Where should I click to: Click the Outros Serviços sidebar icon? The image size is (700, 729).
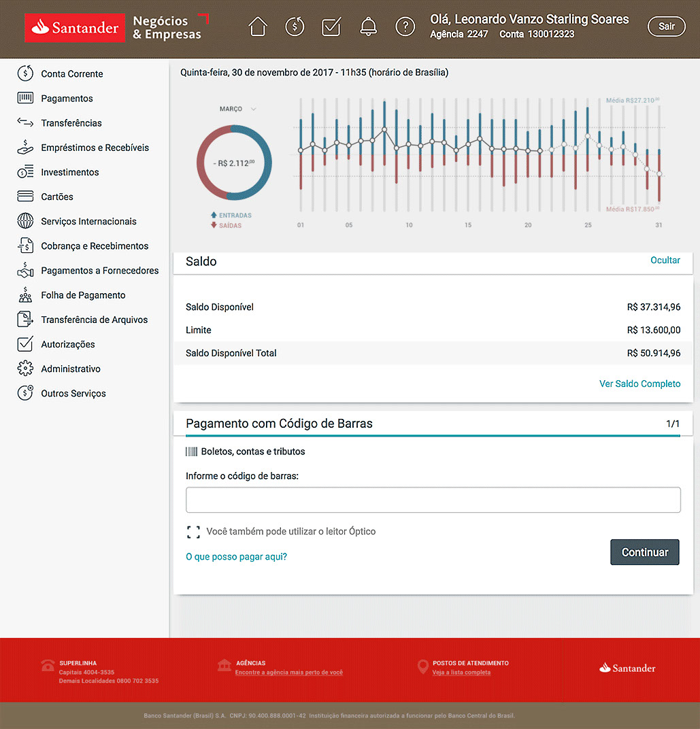25,393
